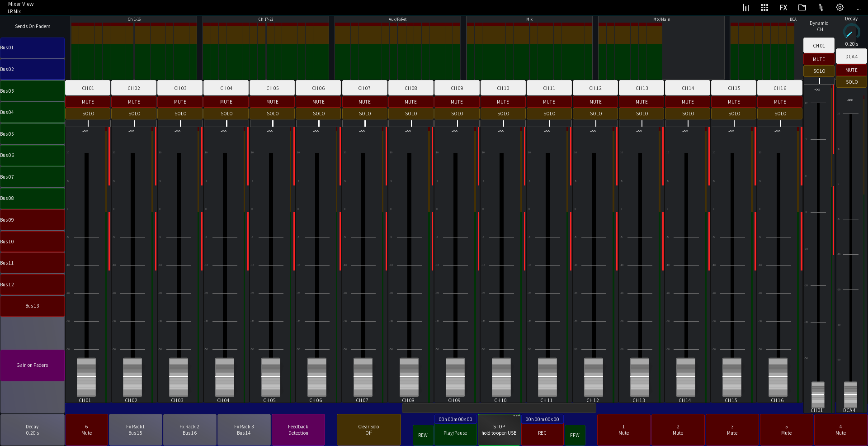
Task: Mute channel CH05
Action: pos(272,101)
